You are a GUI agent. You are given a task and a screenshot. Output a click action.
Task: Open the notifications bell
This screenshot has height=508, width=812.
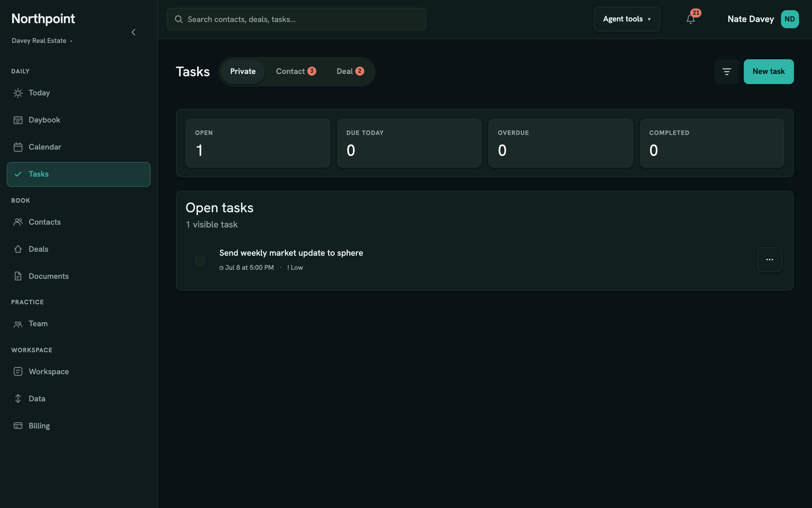(690, 19)
